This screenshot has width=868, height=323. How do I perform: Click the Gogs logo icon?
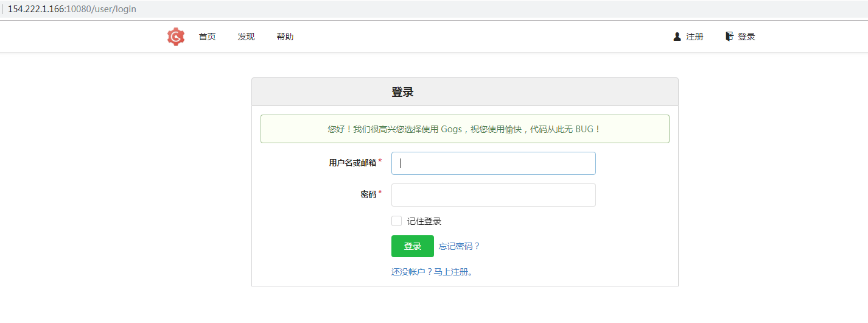click(176, 37)
